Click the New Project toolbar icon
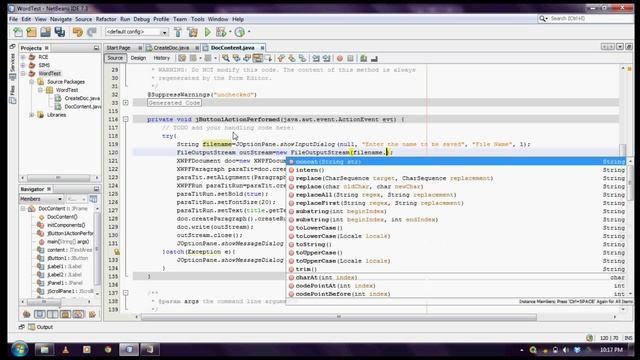This screenshot has height=360, width=640. pos(31,32)
